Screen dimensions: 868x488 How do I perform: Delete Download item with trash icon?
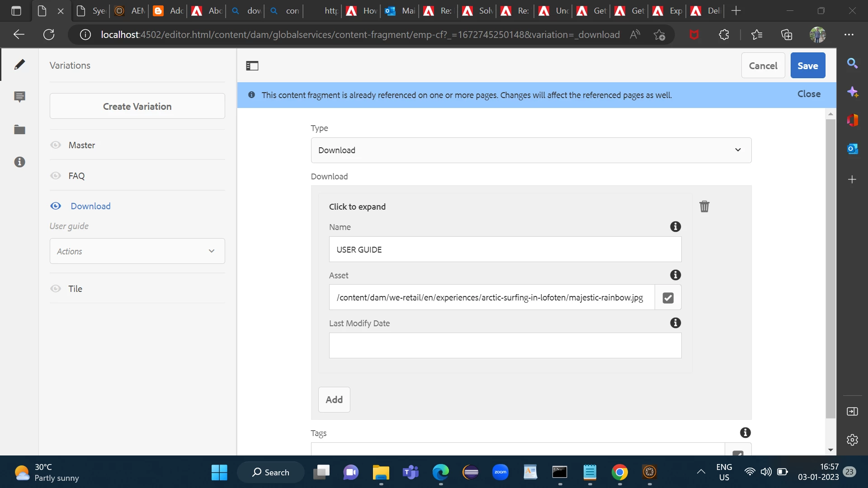tap(704, 206)
